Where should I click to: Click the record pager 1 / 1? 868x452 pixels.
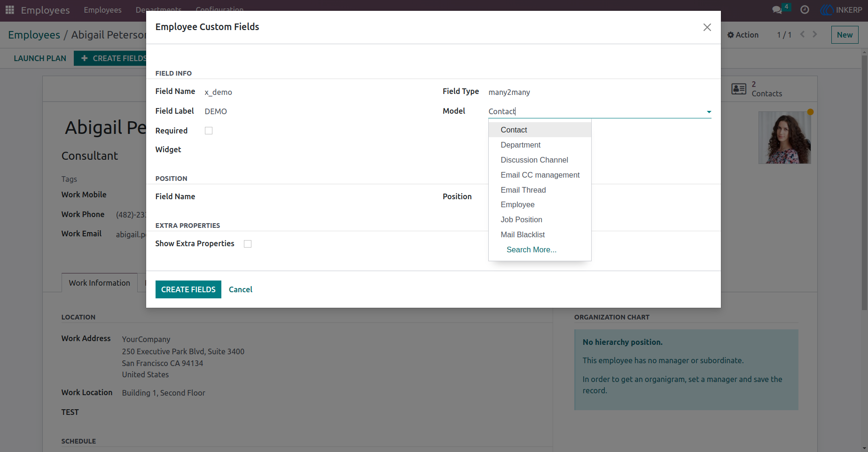784,35
